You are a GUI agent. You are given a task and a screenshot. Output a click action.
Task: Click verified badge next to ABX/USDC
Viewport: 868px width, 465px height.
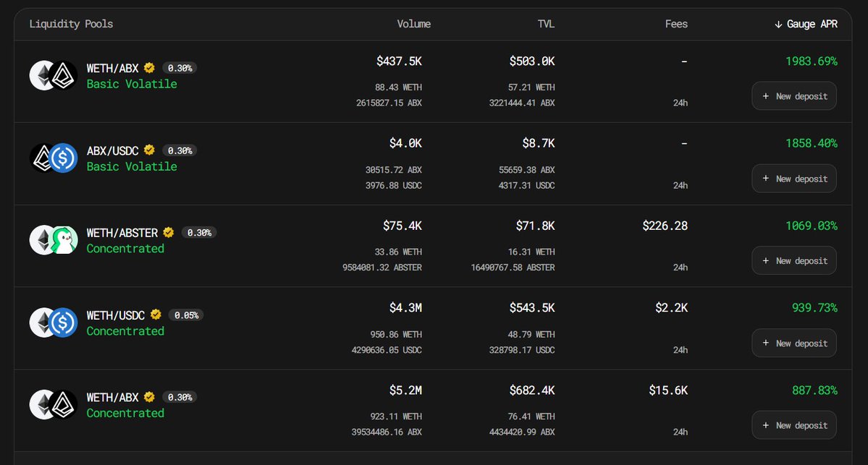point(149,150)
